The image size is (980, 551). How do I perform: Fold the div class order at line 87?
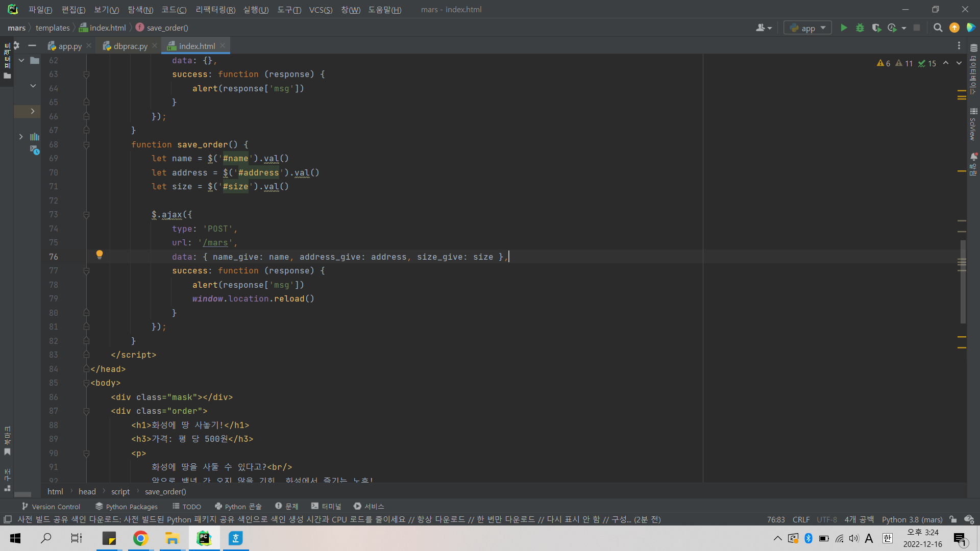pyautogui.click(x=86, y=411)
